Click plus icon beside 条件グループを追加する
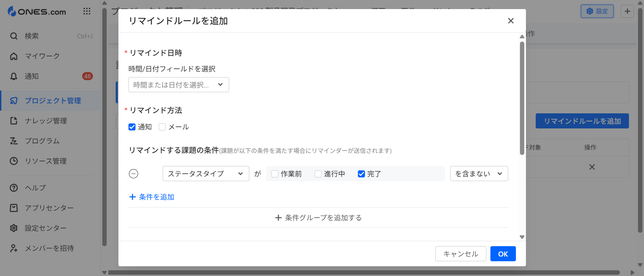Screen dimensions: 644x276 tap(278, 218)
